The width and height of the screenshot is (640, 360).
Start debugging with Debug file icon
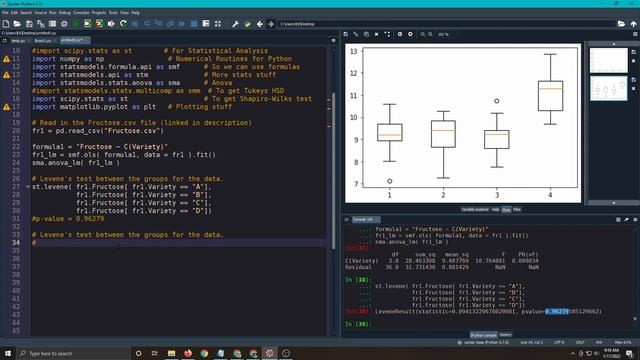click(135, 24)
